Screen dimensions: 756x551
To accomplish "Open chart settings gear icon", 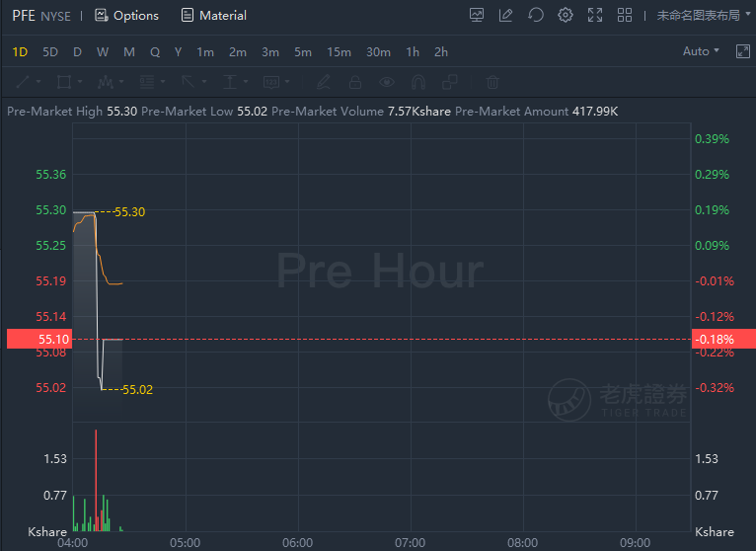I will coord(566,16).
